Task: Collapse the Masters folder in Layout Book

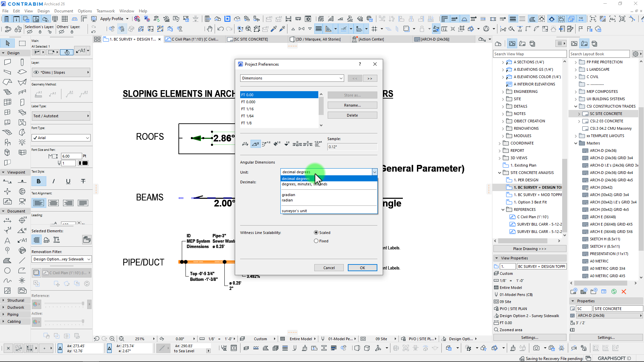Action: pyautogui.click(x=576, y=143)
